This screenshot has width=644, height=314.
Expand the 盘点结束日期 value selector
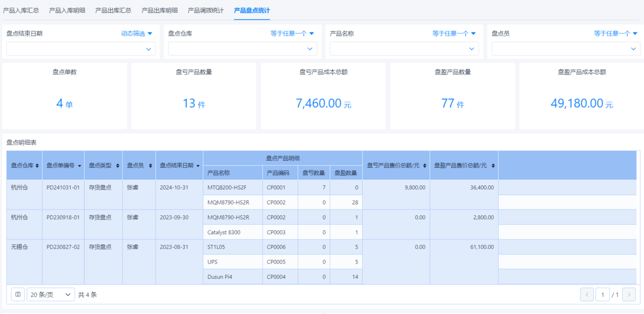(81, 49)
